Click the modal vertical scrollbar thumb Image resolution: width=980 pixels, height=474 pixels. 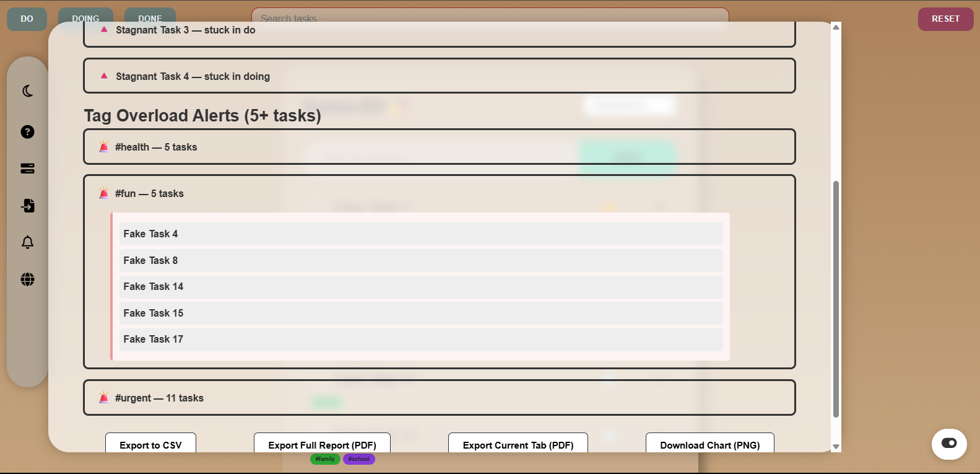(x=836, y=299)
